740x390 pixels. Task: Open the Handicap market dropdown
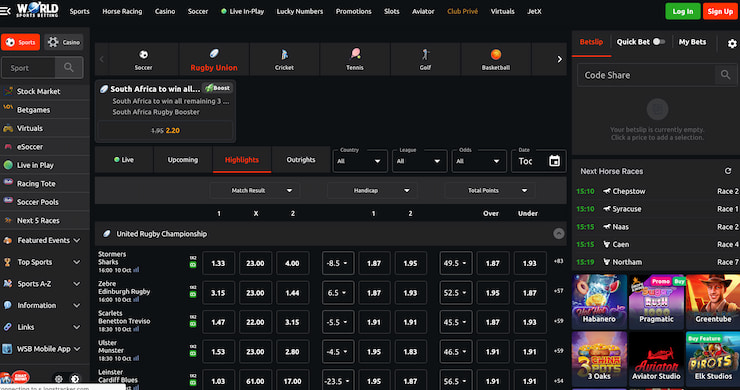(x=372, y=190)
